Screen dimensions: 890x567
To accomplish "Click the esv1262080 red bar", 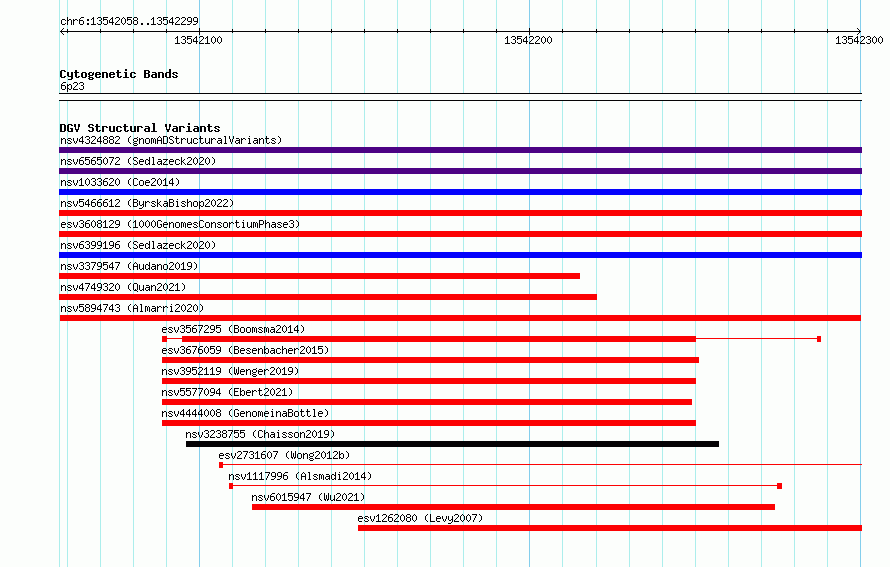I will click(x=610, y=528).
